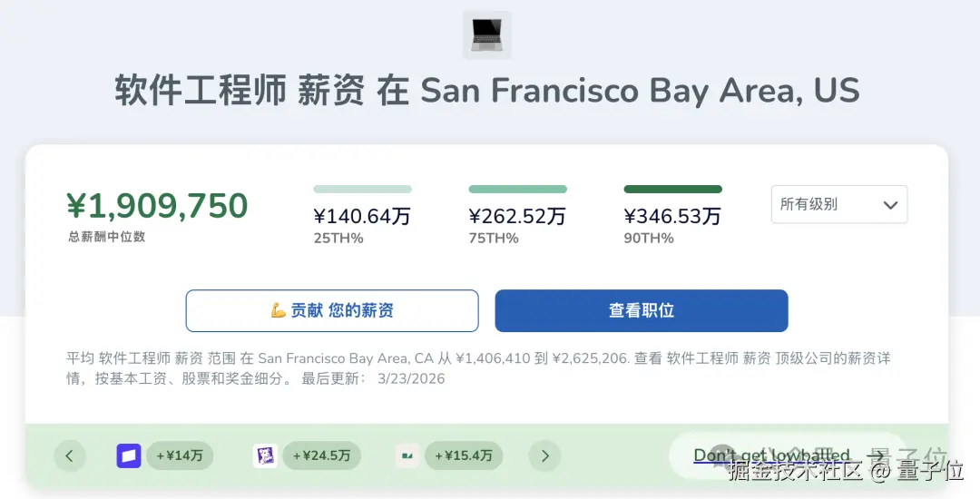Click the page heading 软件工程师 薪资
The height and width of the screenshot is (499, 980).
click(x=240, y=92)
